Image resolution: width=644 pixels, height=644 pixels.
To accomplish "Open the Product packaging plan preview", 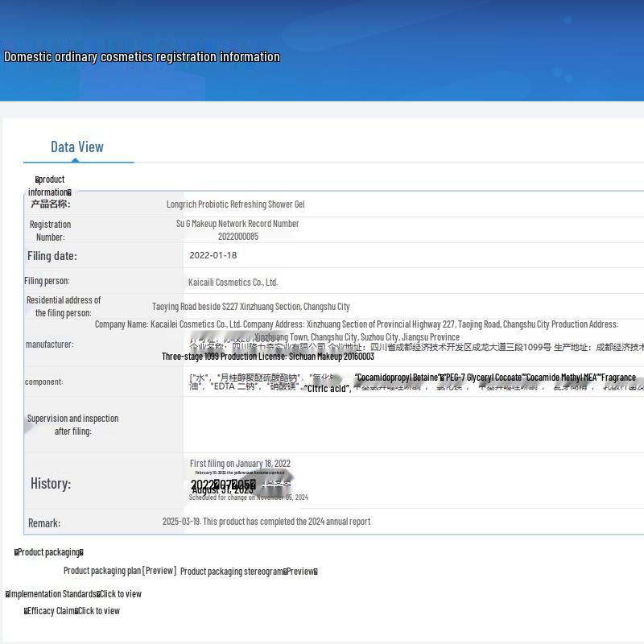I will pyautogui.click(x=119, y=571).
